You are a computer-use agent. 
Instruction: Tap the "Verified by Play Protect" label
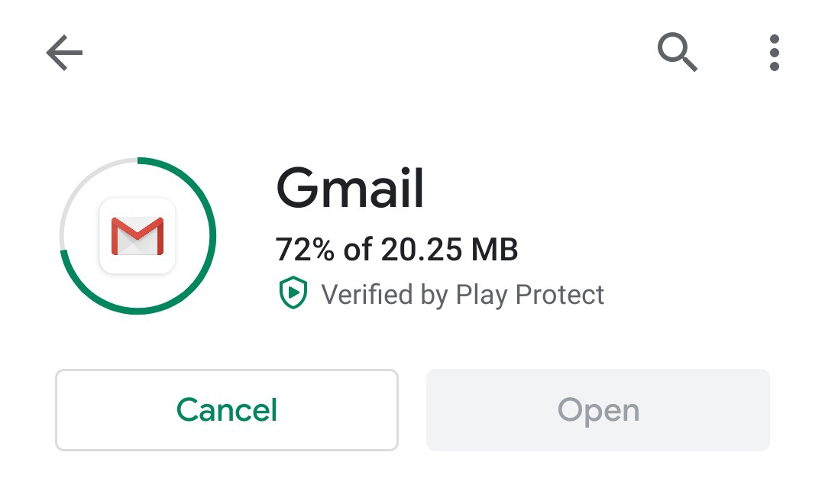pyautogui.click(x=462, y=294)
